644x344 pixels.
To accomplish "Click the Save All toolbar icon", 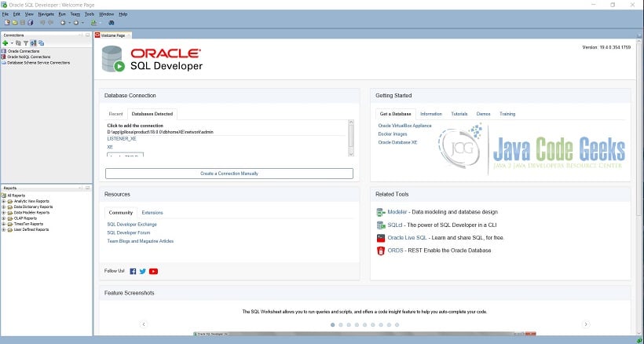I will tap(31, 23).
